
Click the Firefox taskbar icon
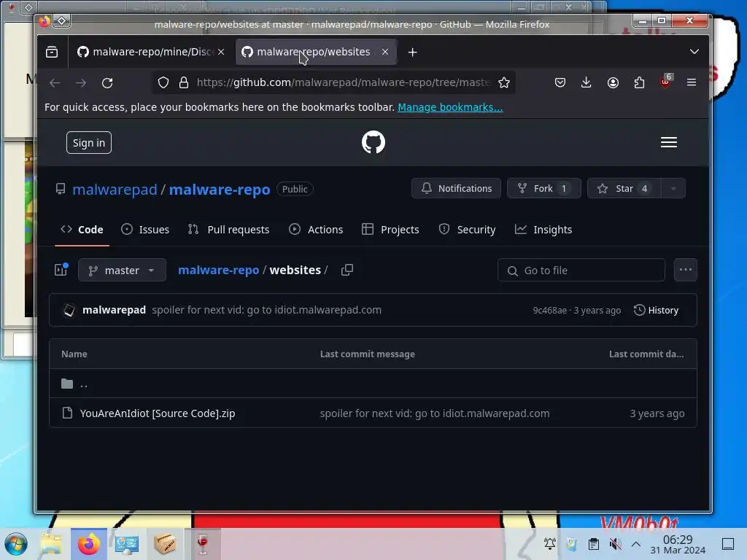(89, 544)
